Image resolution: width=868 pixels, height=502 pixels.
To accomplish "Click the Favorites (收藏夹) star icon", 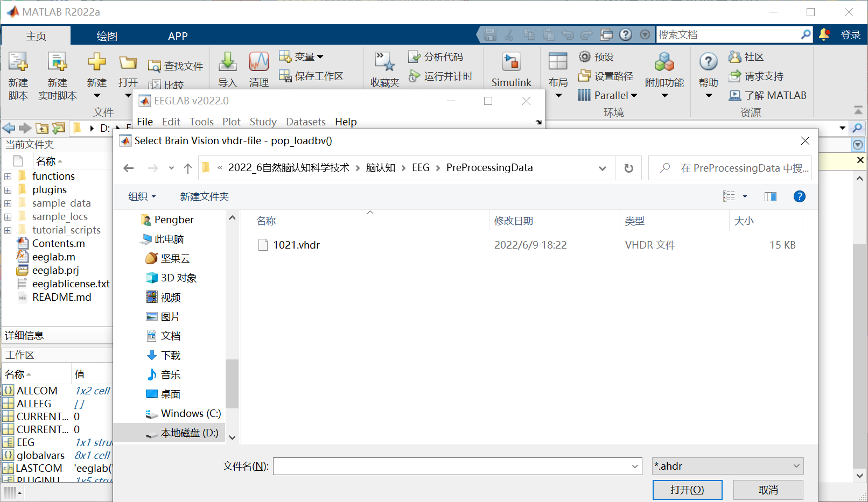I will (385, 62).
